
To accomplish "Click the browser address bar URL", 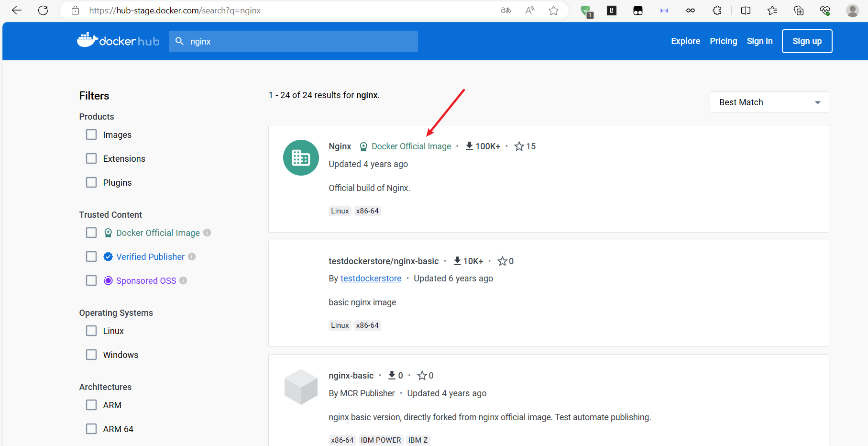I will [175, 11].
